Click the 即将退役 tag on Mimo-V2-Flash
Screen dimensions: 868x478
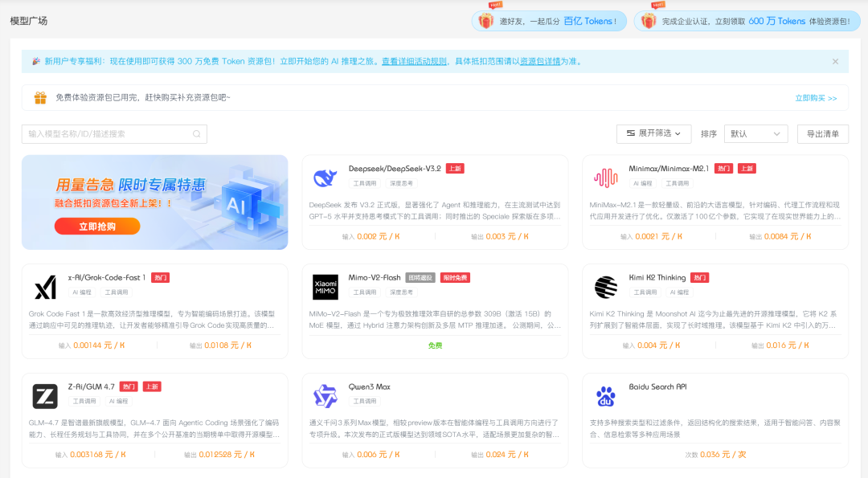(420, 278)
